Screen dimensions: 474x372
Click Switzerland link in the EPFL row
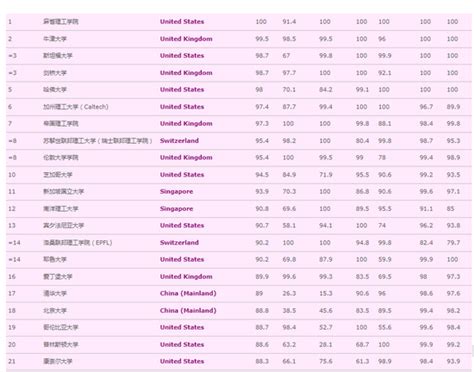179,243
